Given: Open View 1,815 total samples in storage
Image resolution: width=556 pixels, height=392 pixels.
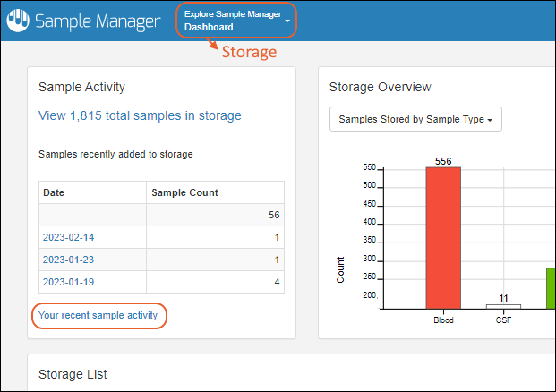Looking at the screenshot, I should pyautogui.click(x=140, y=115).
